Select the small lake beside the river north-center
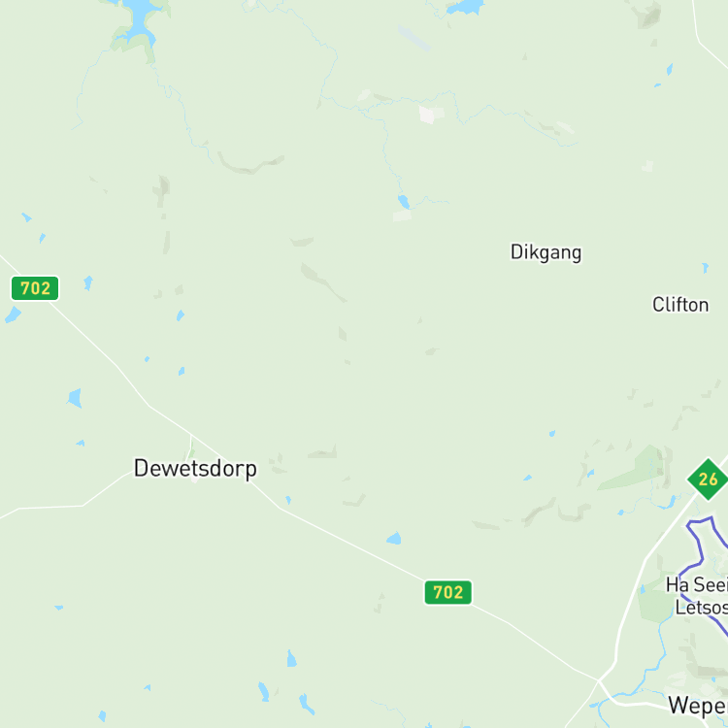Viewport: 728px width, 728px height. point(404,202)
